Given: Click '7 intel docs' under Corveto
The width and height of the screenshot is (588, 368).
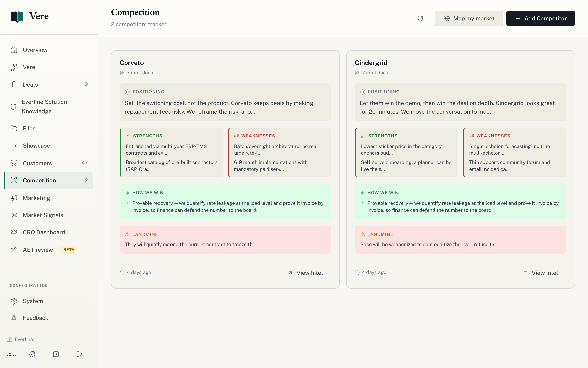Looking at the screenshot, I should (140, 73).
